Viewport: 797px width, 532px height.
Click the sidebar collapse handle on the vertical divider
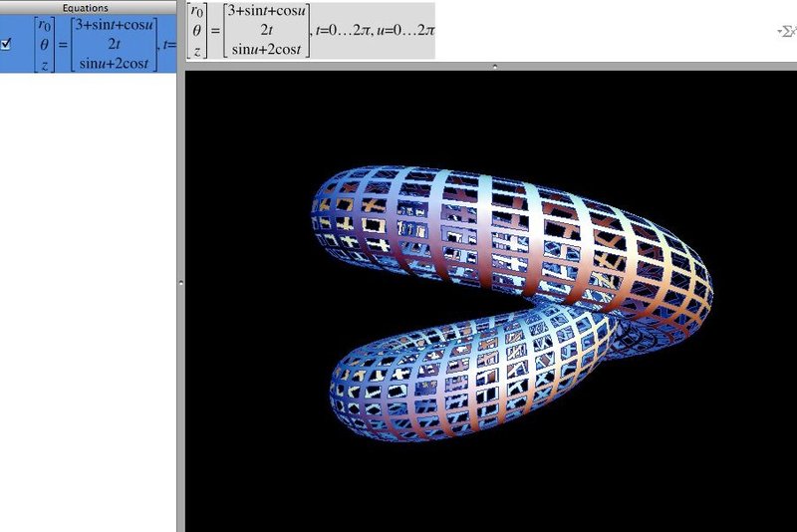pyautogui.click(x=180, y=284)
